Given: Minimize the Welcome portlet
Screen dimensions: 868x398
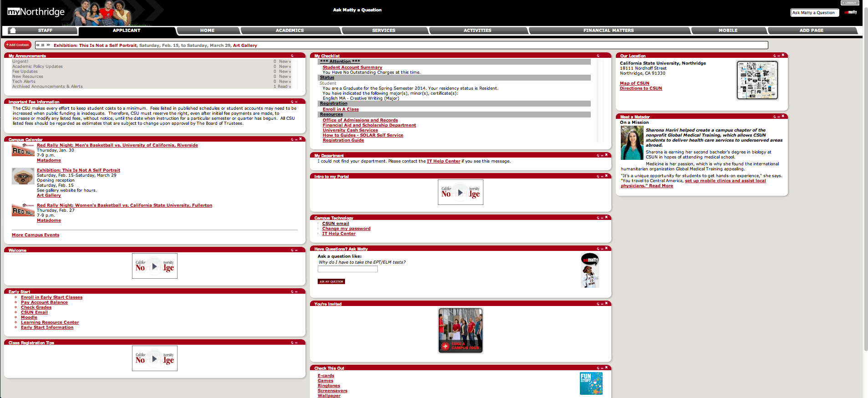Looking at the screenshot, I should point(296,250).
